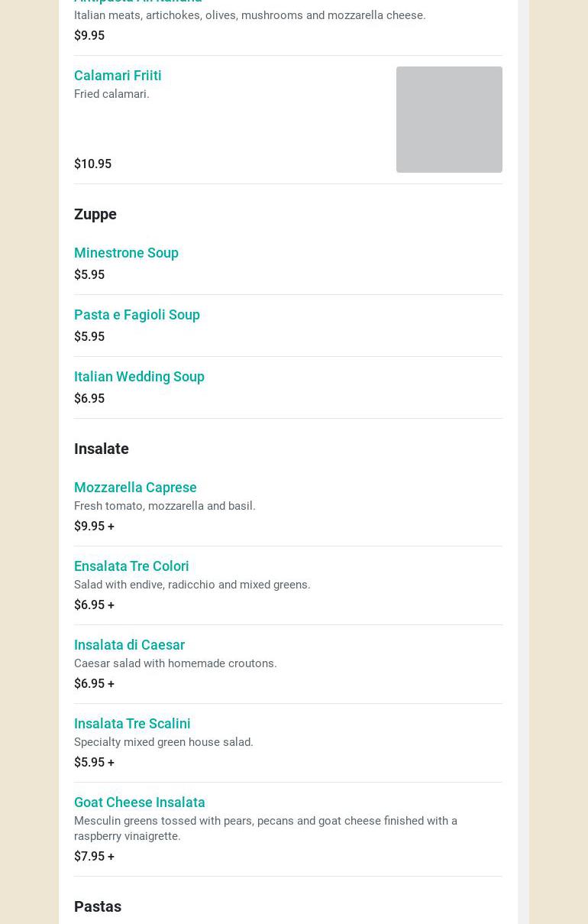Click the Italian meats and artichokes description
This screenshot has height=924, width=588.
[250, 15]
